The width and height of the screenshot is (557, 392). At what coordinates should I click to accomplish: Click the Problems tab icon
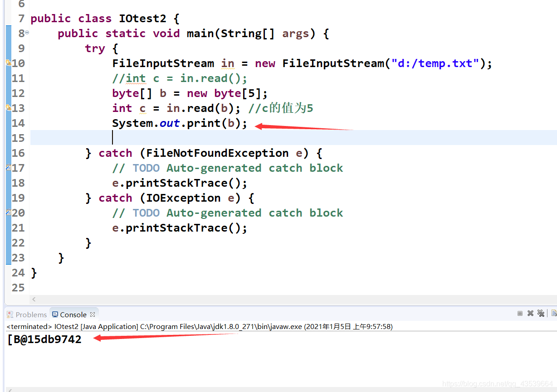click(x=10, y=315)
